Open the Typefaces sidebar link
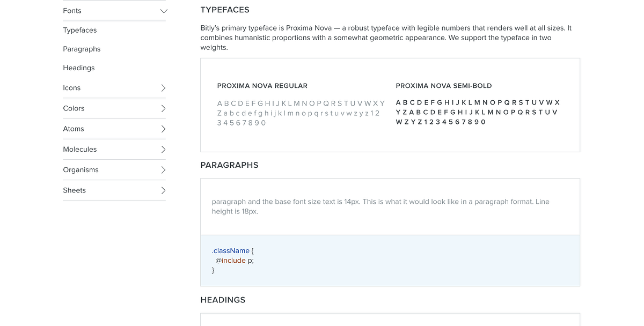This screenshot has width=644, height=326. 80,31
